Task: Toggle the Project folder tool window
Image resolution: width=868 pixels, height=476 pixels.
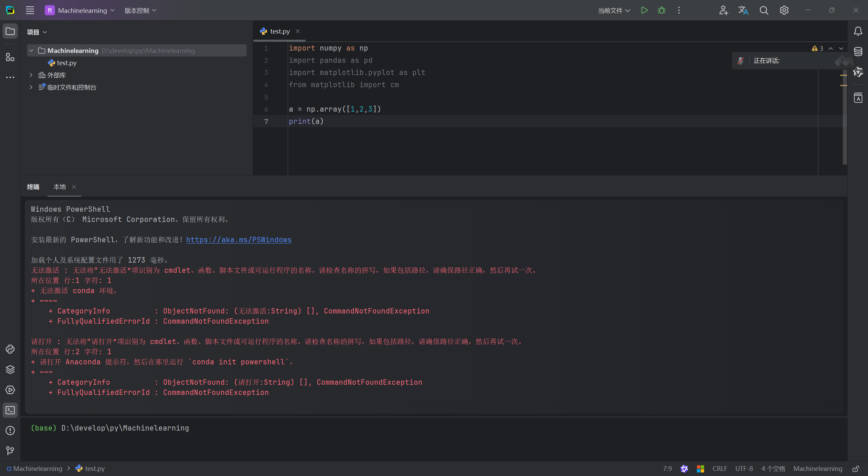Action: 10,32
